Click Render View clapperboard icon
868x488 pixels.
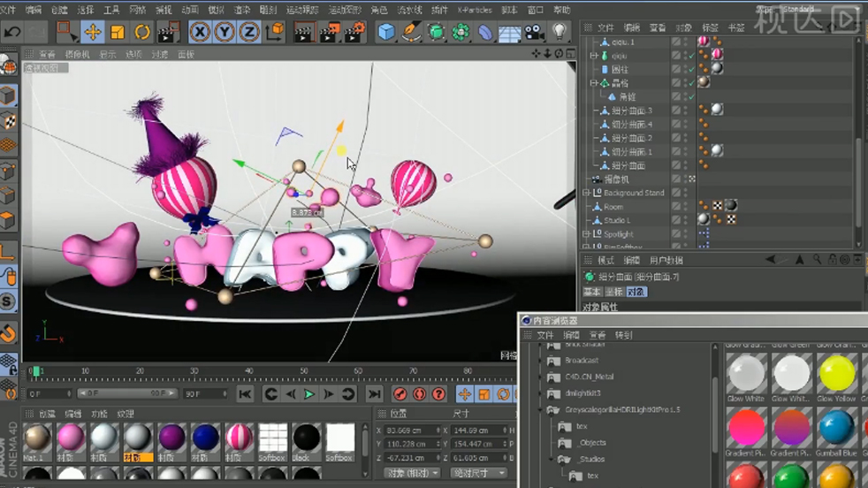pos(303,32)
